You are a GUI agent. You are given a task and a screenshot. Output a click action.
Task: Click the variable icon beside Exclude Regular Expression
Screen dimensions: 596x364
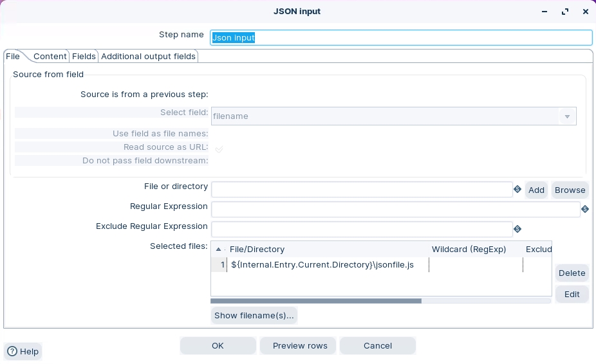(517, 229)
